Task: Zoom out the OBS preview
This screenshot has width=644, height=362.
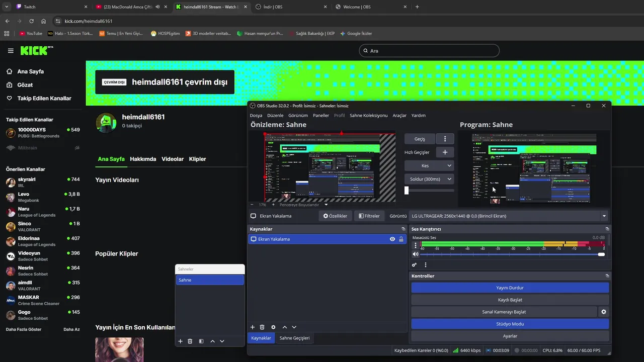Action: coord(252,205)
